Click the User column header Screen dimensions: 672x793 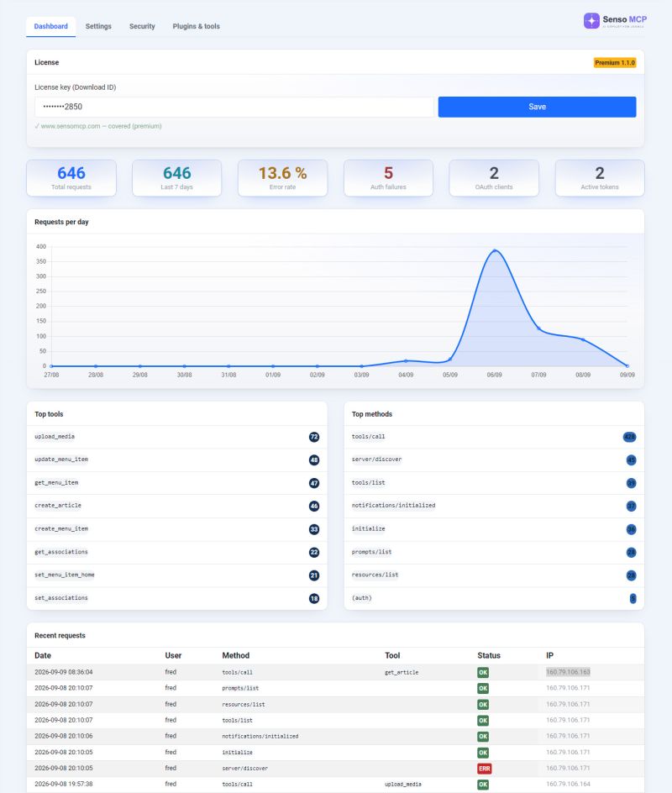(x=173, y=655)
